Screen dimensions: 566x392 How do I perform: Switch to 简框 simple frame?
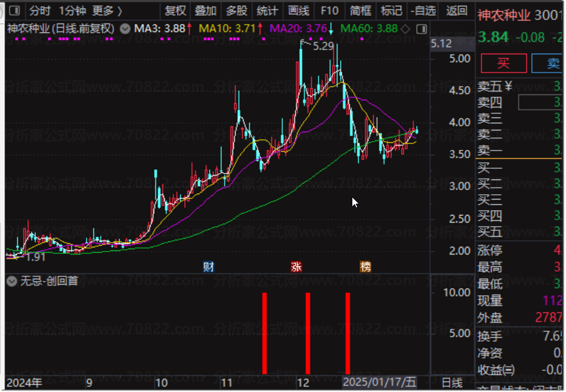[x=360, y=11]
